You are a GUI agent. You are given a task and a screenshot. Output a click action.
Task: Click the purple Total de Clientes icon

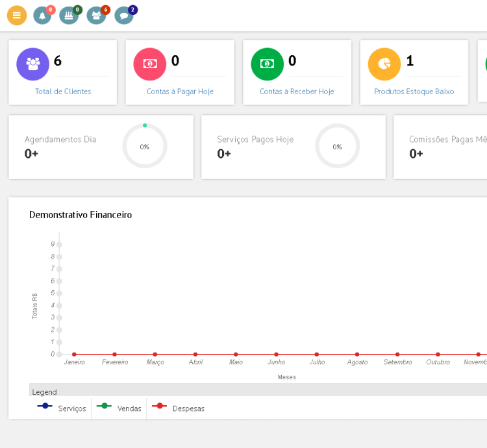[32, 64]
